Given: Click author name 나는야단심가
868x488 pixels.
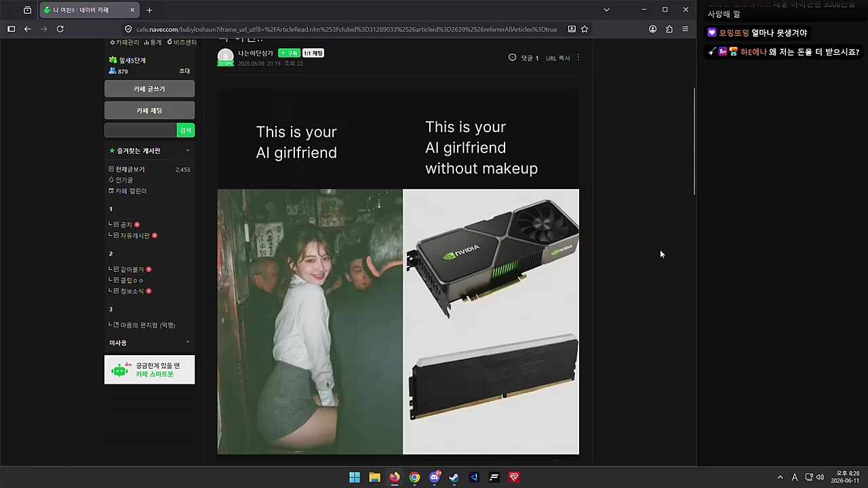Looking at the screenshot, I should coord(256,53).
